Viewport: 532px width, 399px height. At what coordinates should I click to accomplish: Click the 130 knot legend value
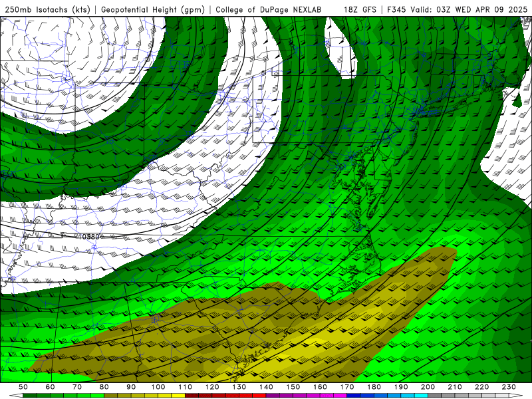(239, 387)
